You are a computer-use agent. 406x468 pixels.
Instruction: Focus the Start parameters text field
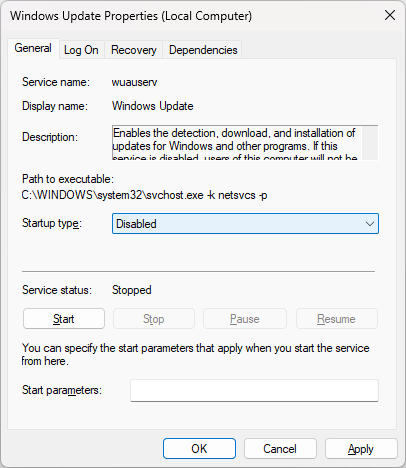click(x=254, y=390)
